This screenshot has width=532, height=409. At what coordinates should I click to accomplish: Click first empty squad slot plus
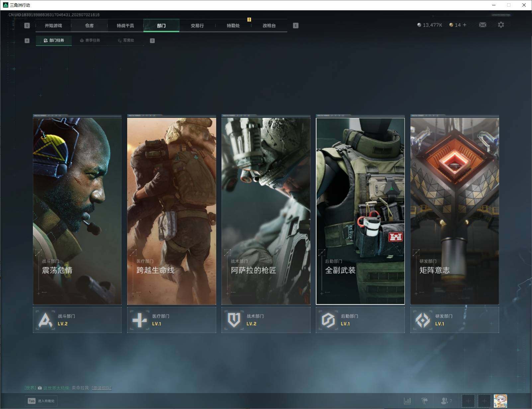click(468, 401)
